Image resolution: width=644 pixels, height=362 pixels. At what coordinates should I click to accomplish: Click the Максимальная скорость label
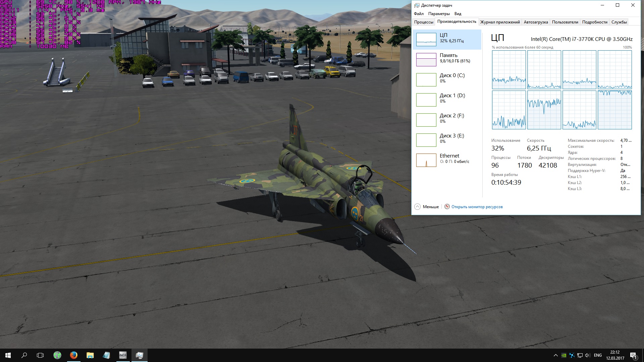point(591,140)
